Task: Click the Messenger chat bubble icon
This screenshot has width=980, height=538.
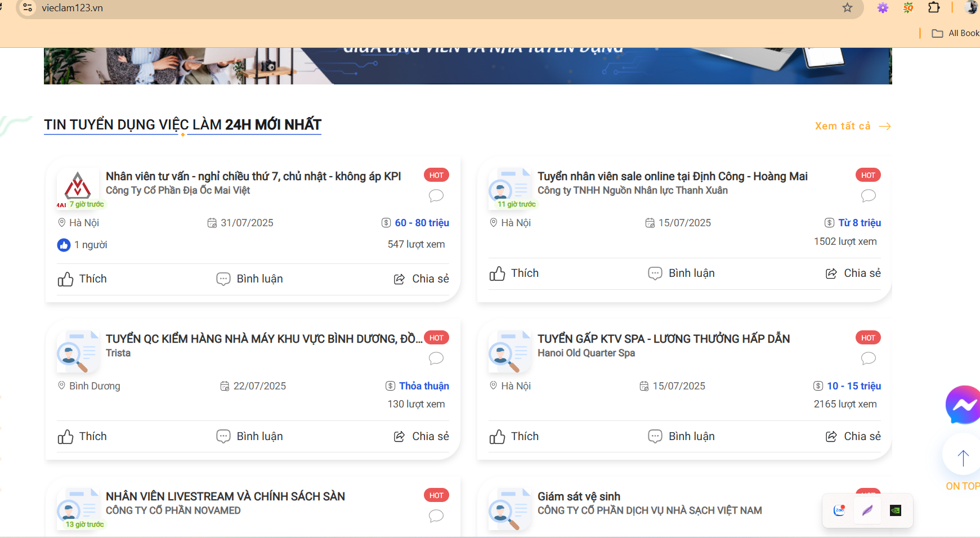Action: point(964,404)
